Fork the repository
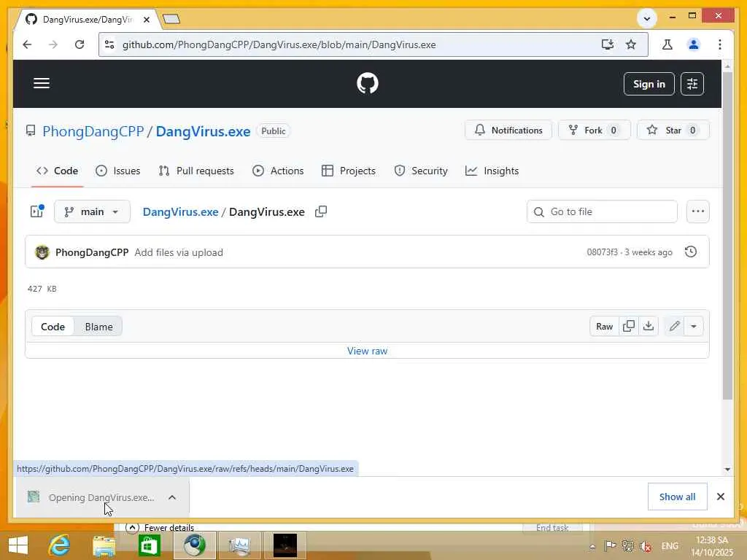This screenshot has width=747, height=560. pyautogui.click(x=594, y=130)
